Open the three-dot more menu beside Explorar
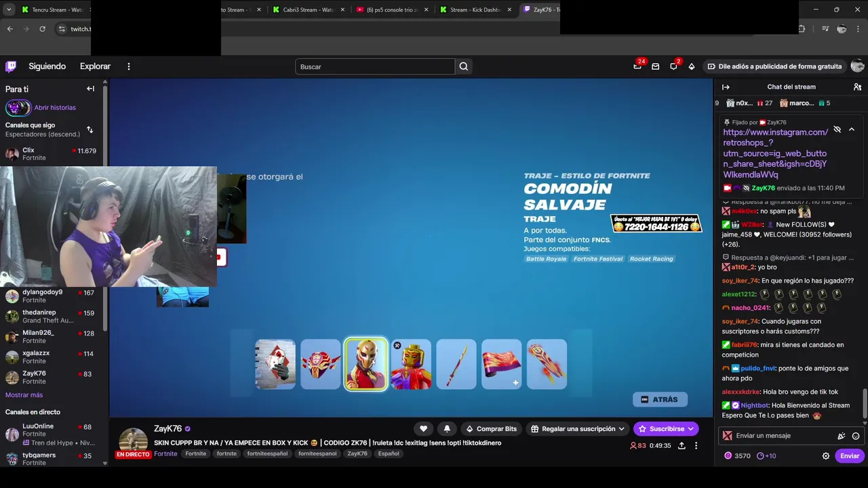This screenshot has width=868, height=488. (128, 66)
